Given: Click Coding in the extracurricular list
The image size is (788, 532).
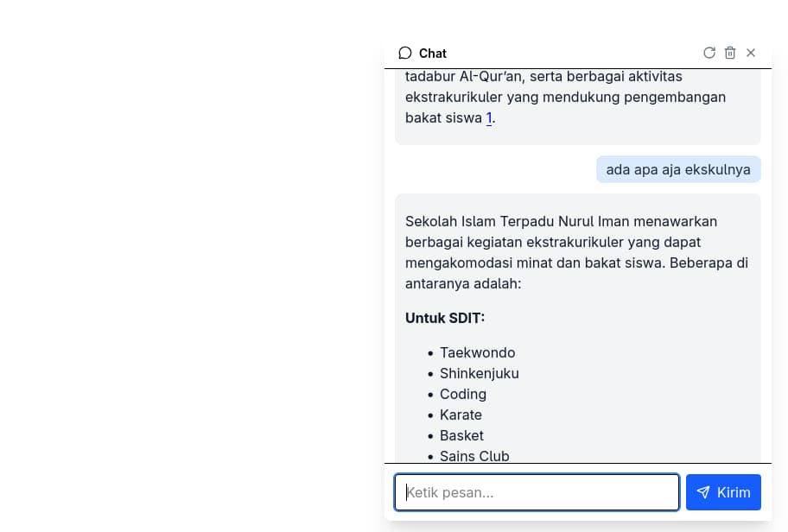Looking at the screenshot, I should click(x=463, y=394).
